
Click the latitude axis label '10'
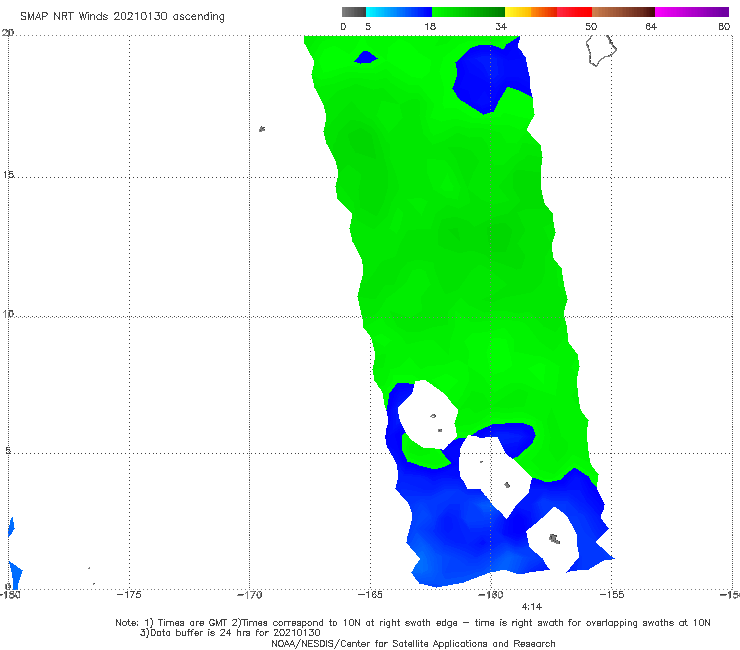point(8,314)
